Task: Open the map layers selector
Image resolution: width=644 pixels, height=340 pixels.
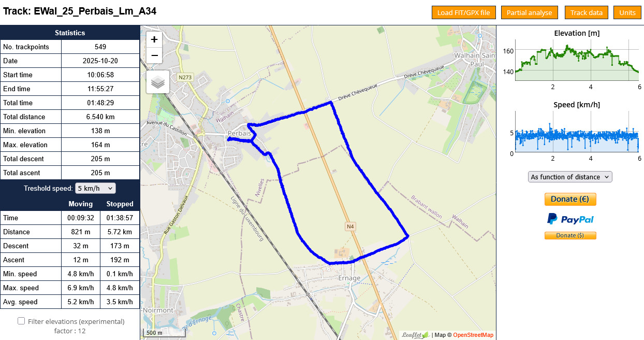Action: click(158, 82)
